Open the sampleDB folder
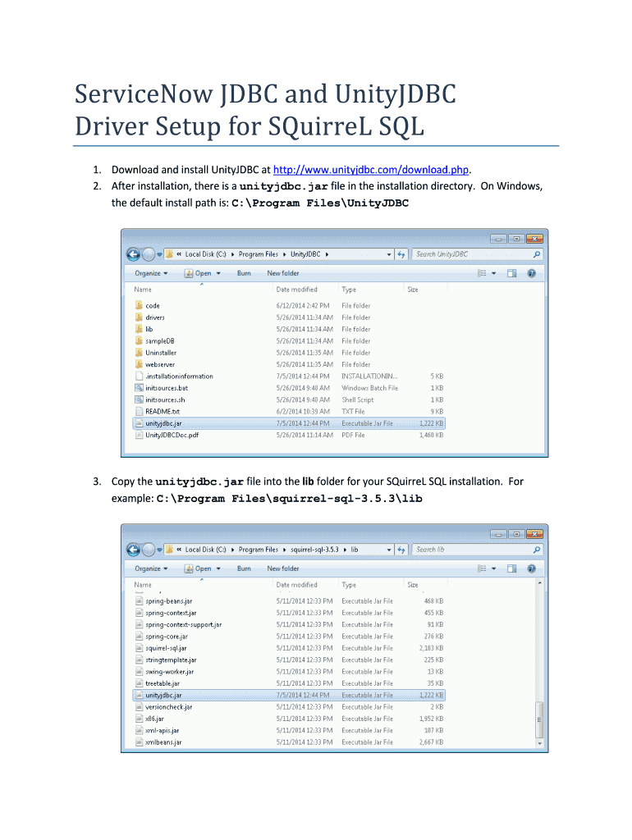This screenshot has height=840, width=632. (159, 340)
